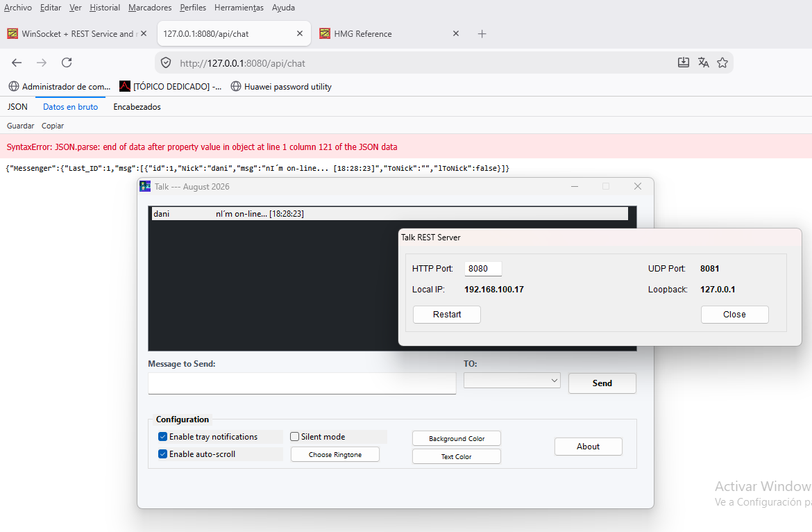The width and height of the screenshot is (812, 532).
Task: Switch to the WinSocket + REST Service tab
Action: [78, 33]
